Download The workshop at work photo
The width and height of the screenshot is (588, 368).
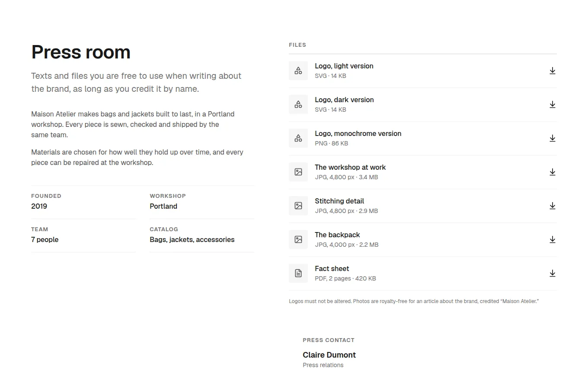[552, 172]
